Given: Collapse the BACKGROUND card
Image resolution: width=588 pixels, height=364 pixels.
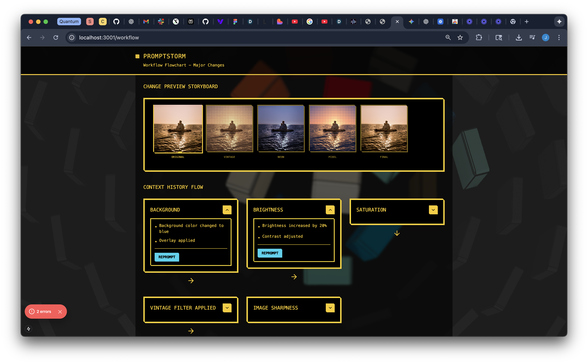Looking at the screenshot, I should pyautogui.click(x=227, y=210).
